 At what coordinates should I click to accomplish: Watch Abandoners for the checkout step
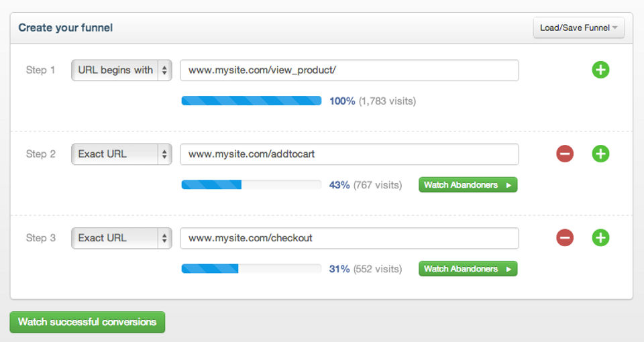point(468,269)
